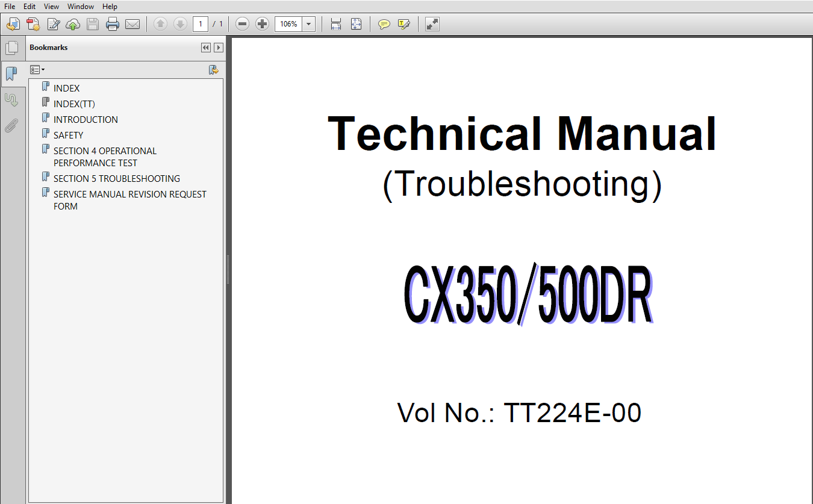This screenshot has height=504, width=813.
Task: Click the Technical Manual heading
Action: 522,134
